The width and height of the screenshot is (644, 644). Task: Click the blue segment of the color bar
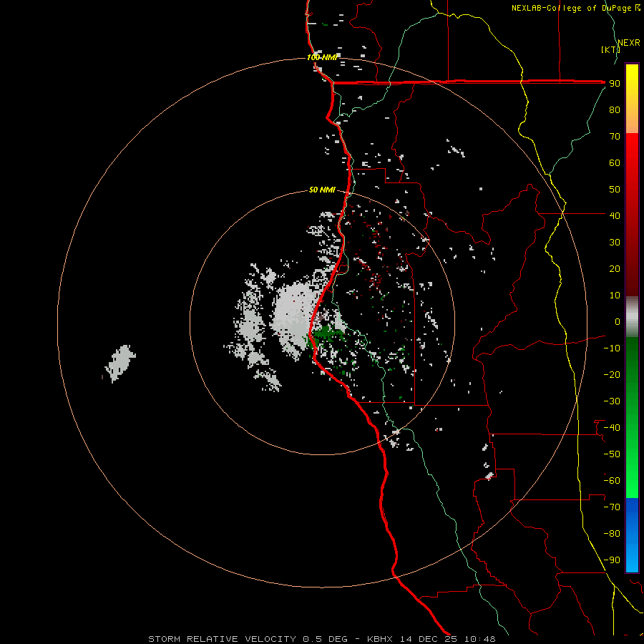tap(632, 535)
